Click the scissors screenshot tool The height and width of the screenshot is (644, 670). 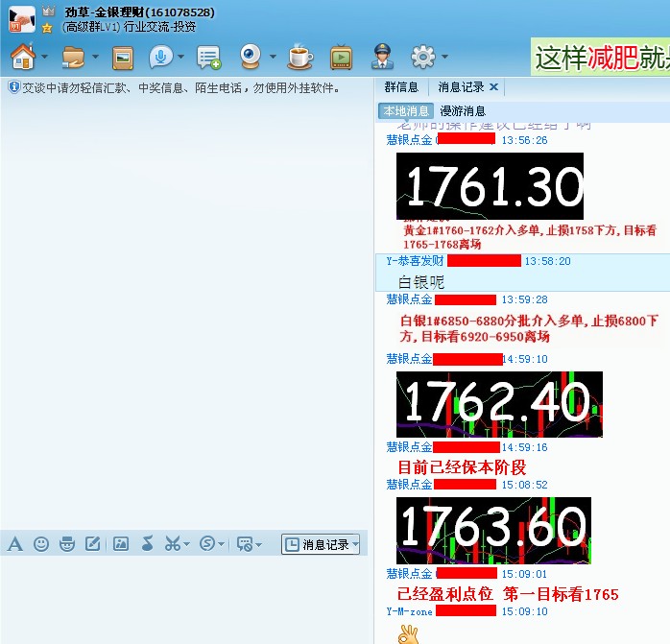172,544
